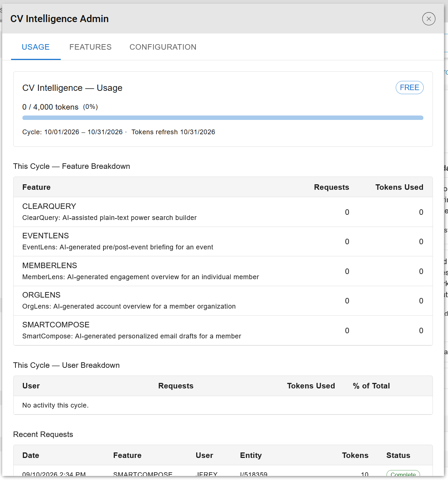Click the Date column header in Recent Requests
Viewport: 448px width, 480px height.
point(31,455)
